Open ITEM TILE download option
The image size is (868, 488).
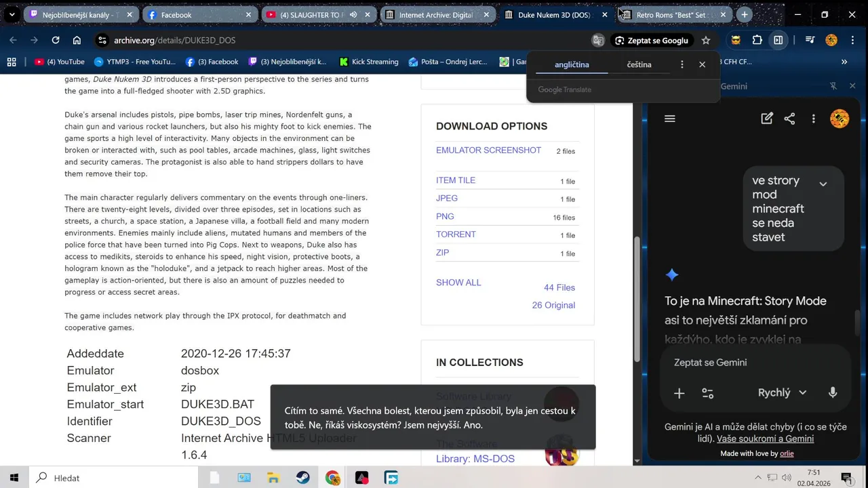pos(456,180)
